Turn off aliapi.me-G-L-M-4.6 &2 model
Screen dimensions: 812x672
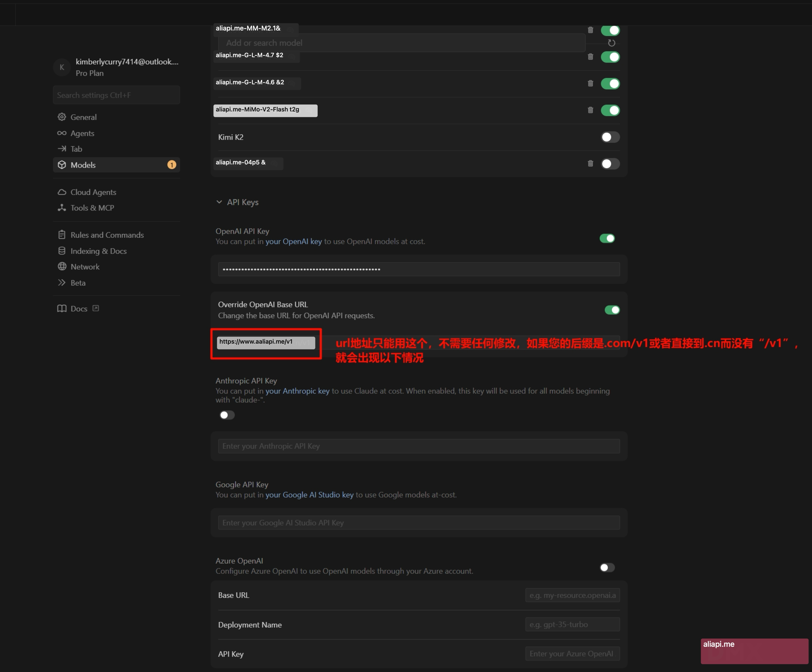610,83
